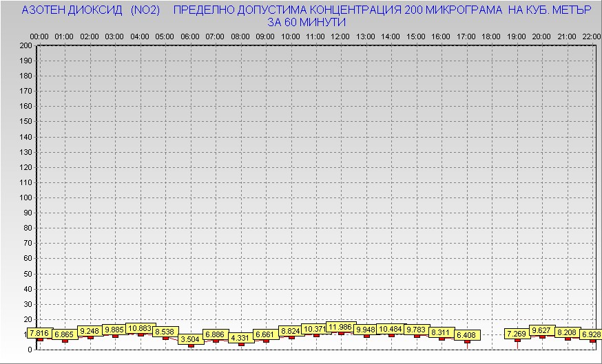Screen dimensions: 602x364
Task: Click the "ЗА 60 МИНУТИ" subtitle text
Action: (x=307, y=22)
